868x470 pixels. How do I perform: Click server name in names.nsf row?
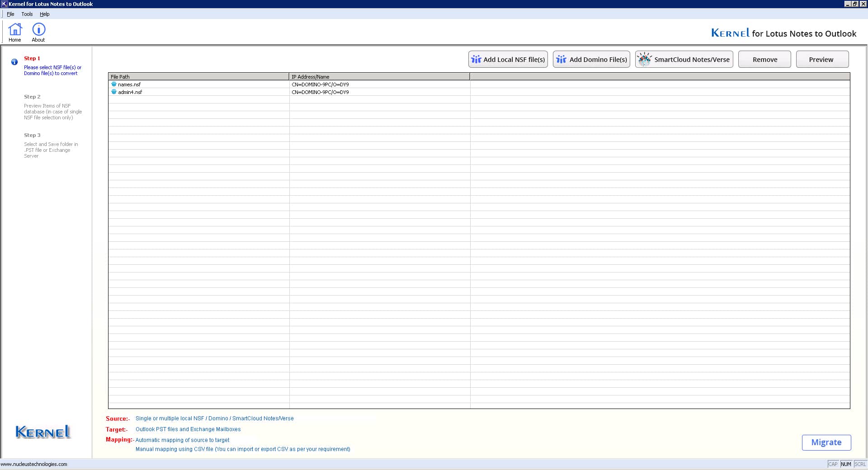(320, 85)
